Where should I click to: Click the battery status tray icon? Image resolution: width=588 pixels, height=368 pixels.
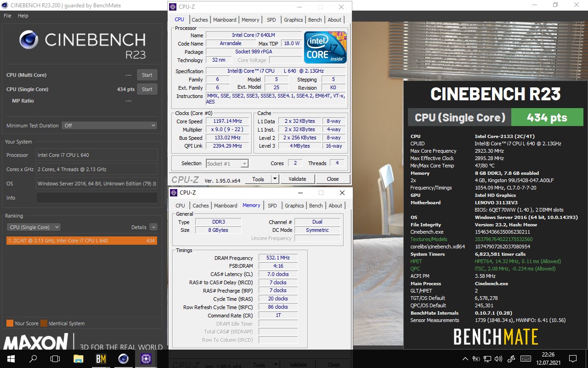pos(476,359)
